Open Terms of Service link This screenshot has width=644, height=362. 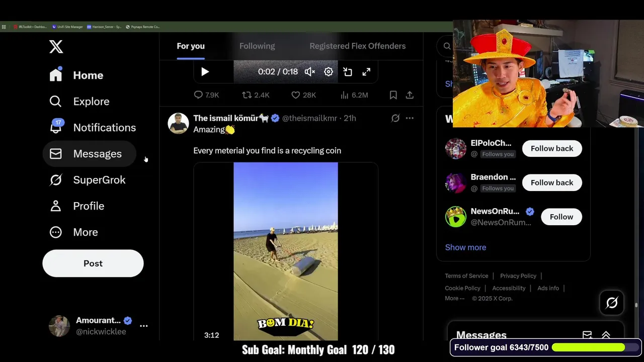(466, 276)
